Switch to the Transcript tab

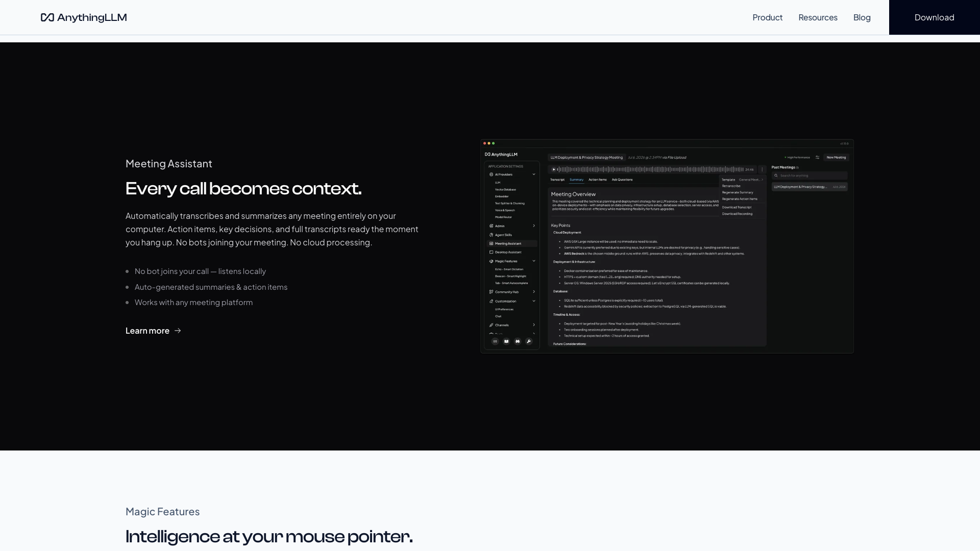point(557,180)
